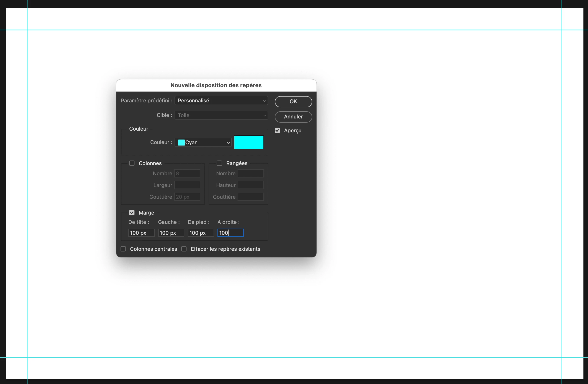Click the Colonnes Nombre field

pyautogui.click(x=187, y=173)
